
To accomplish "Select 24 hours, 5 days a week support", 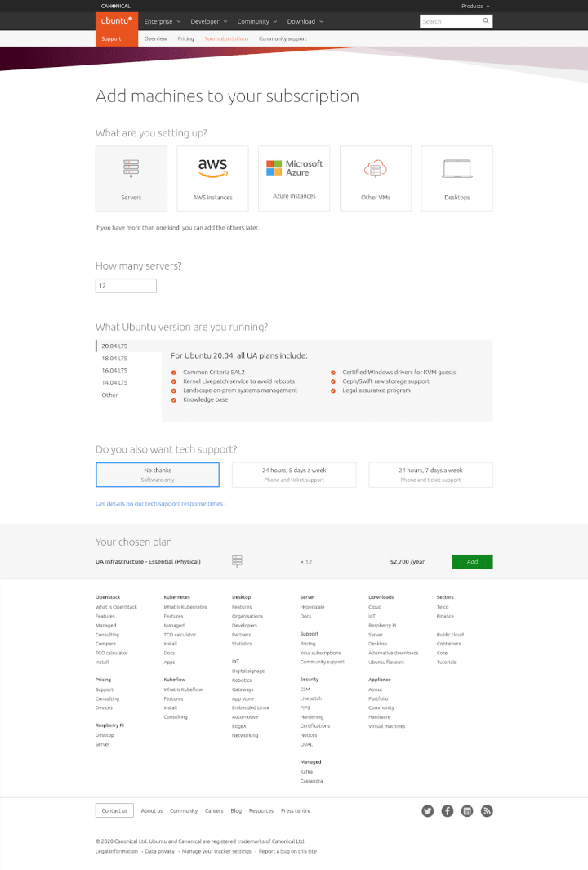I will 294,475.
